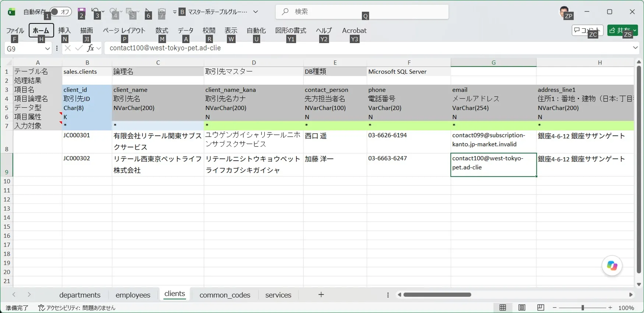Click the Undo arrow icon
Image resolution: width=644 pixels, height=313 pixels.
(x=95, y=12)
